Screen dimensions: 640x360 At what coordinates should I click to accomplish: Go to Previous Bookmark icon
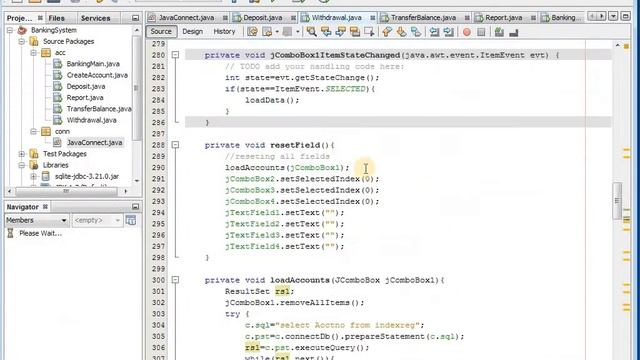tap(387, 32)
